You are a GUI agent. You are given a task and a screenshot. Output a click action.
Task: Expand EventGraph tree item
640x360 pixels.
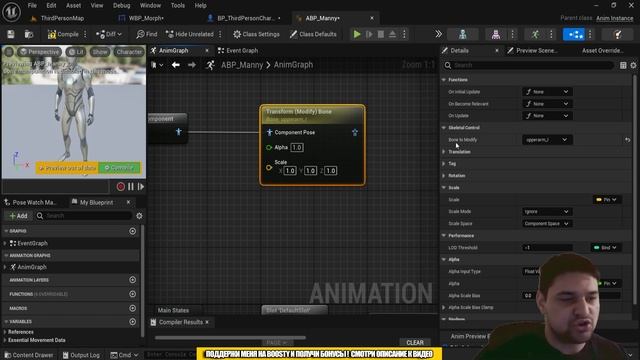point(5,243)
